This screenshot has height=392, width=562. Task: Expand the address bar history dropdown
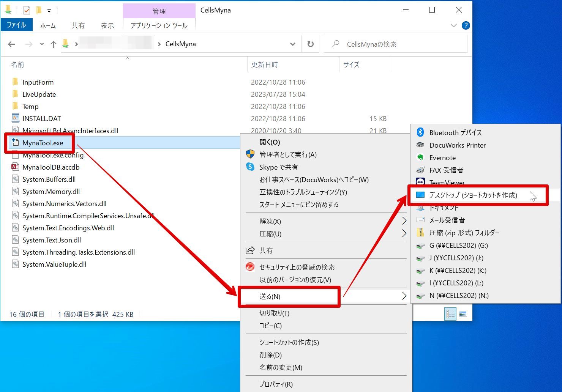pyautogui.click(x=293, y=44)
